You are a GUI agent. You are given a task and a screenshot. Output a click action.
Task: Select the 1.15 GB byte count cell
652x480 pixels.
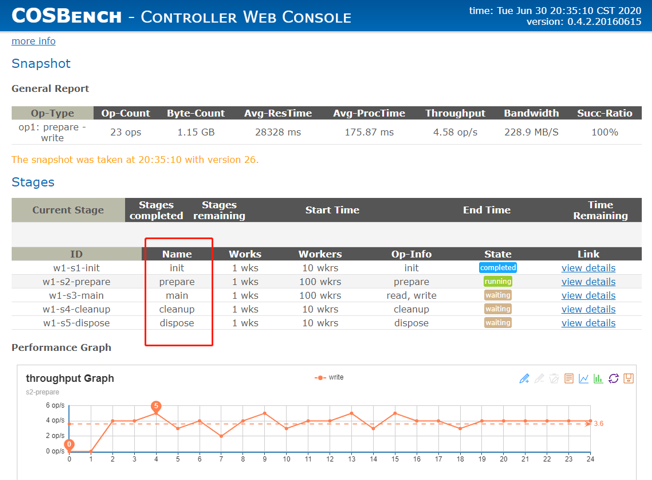[x=196, y=132]
